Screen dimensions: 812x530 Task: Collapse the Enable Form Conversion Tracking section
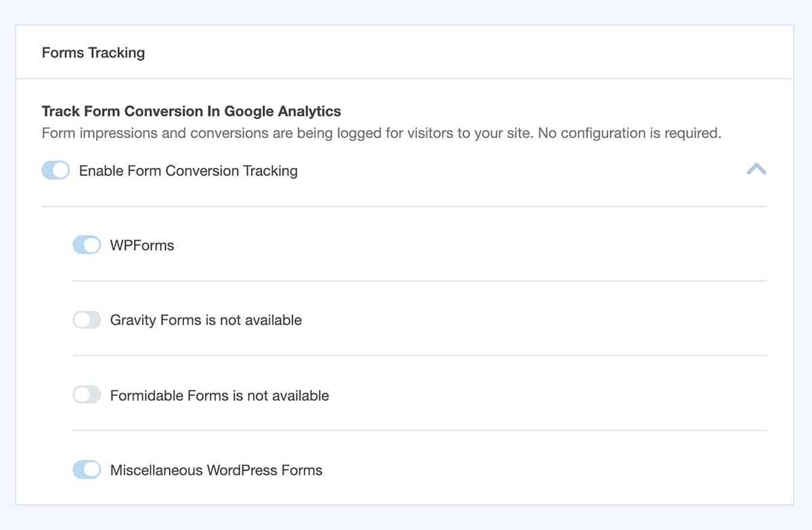click(756, 170)
